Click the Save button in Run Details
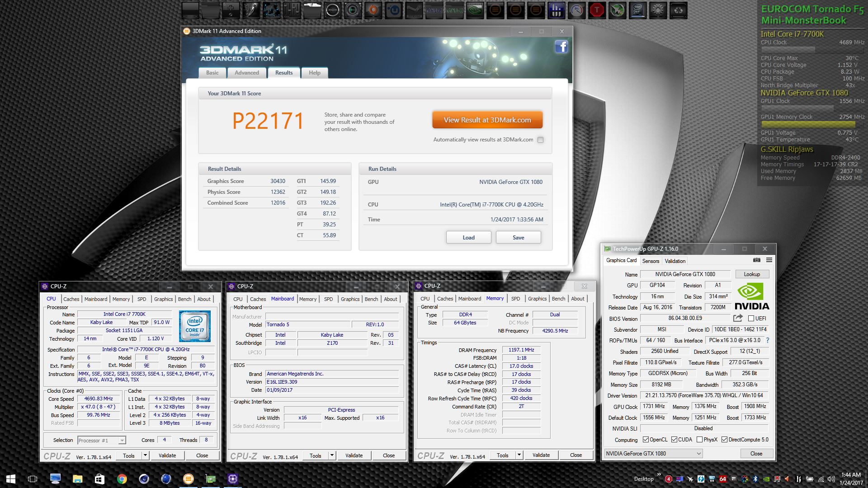This screenshot has width=868, height=488. (x=518, y=238)
